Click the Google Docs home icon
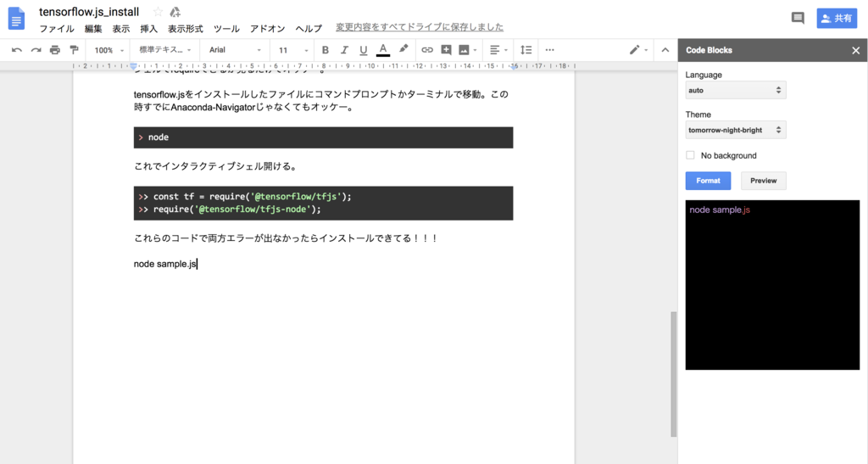 17,19
